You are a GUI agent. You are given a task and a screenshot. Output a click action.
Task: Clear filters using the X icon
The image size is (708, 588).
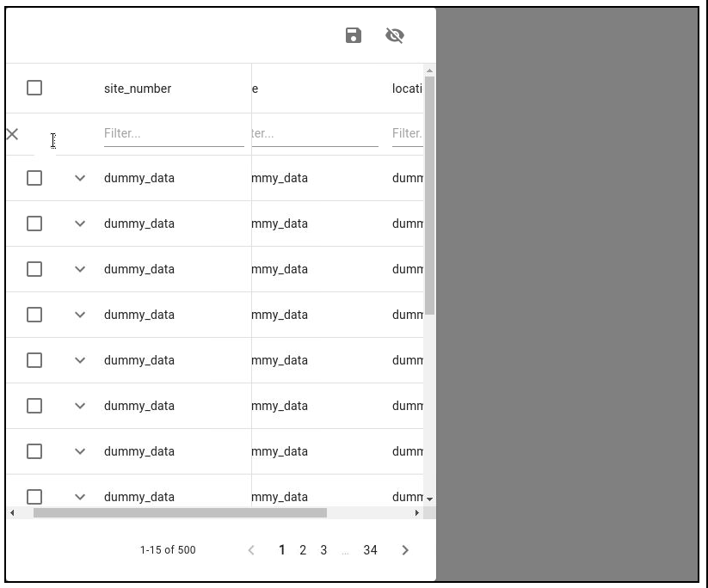coord(13,133)
